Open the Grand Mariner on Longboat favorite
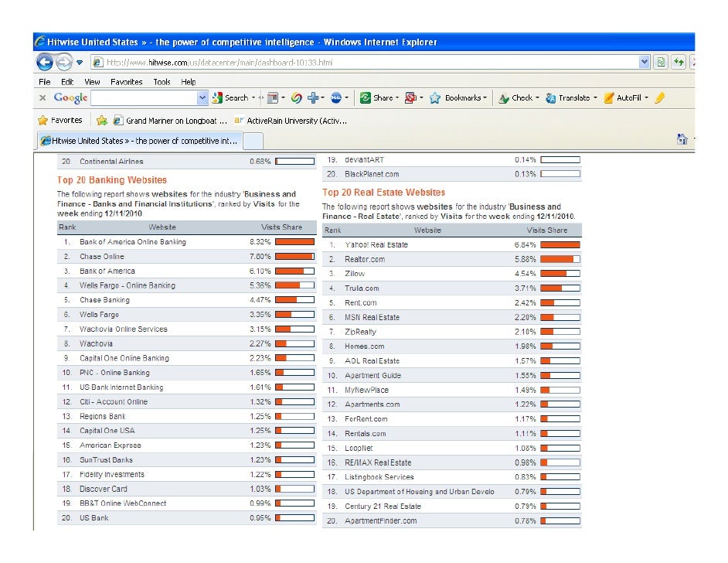Screen dimensions: 728x563 (170, 121)
